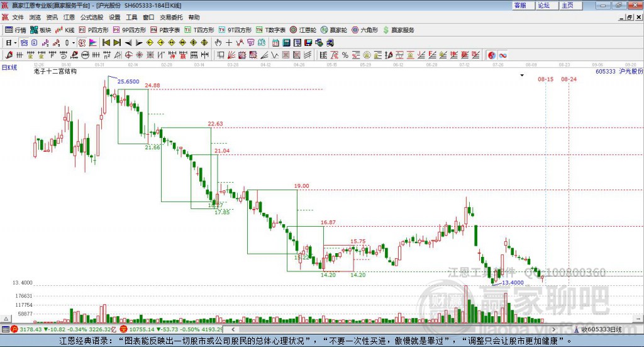This screenshot has height=347, width=644.
Task: Toggle the color flag chart icon
Action: click(x=93, y=43)
